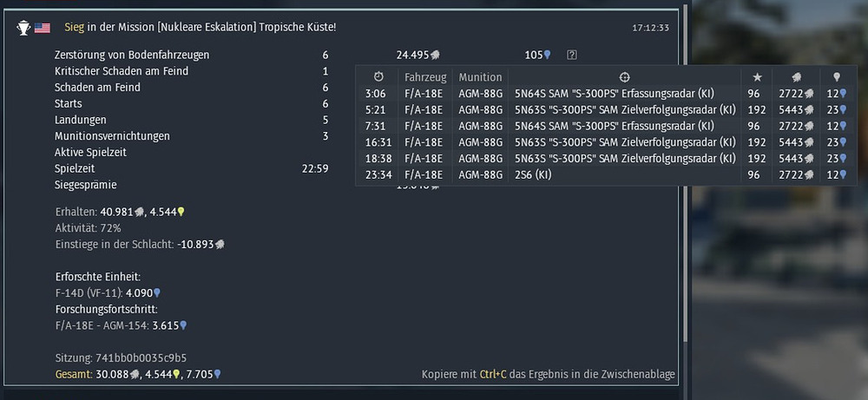Image resolution: width=868 pixels, height=400 pixels.
Task: Click the Munitionsvernichtungen entry
Action: [x=112, y=136]
